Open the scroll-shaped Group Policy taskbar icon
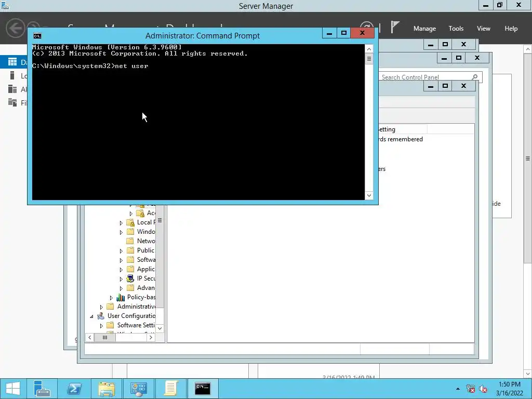Image resolution: width=532 pixels, height=399 pixels. pyautogui.click(x=170, y=389)
